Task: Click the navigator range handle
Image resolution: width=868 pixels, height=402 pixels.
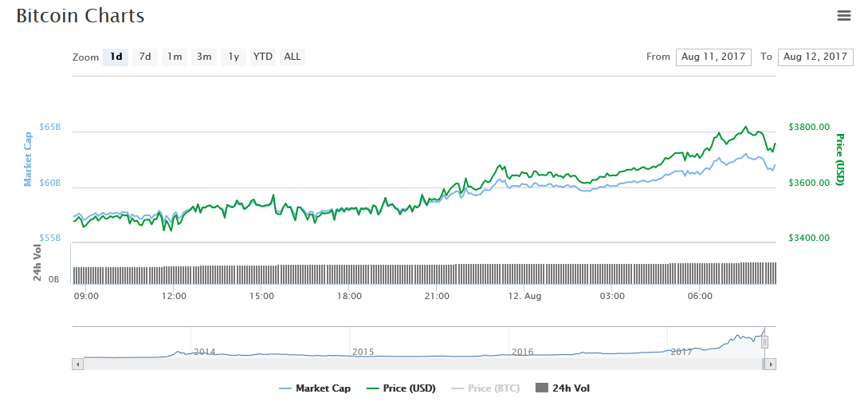Action: pyautogui.click(x=764, y=343)
